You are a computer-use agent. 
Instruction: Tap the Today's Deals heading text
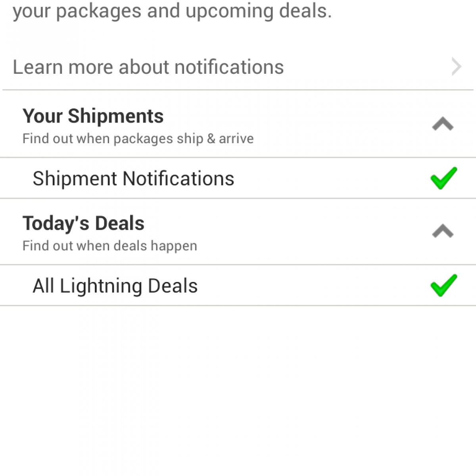[x=83, y=223]
